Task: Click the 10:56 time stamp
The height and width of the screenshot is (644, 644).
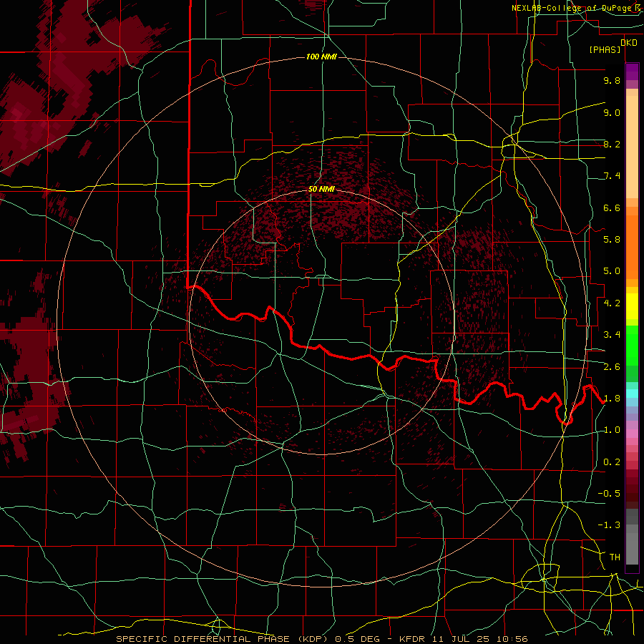Action: click(x=512, y=639)
